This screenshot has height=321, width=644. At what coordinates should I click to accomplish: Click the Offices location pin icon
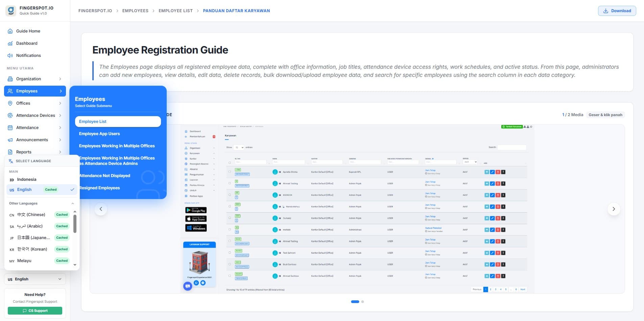(10, 103)
